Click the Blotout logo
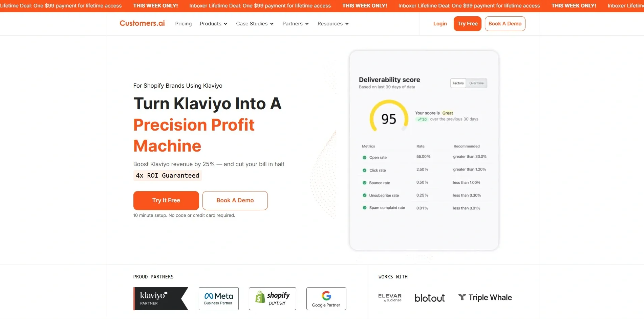The height and width of the screenshot is (319, 644). 429,298
